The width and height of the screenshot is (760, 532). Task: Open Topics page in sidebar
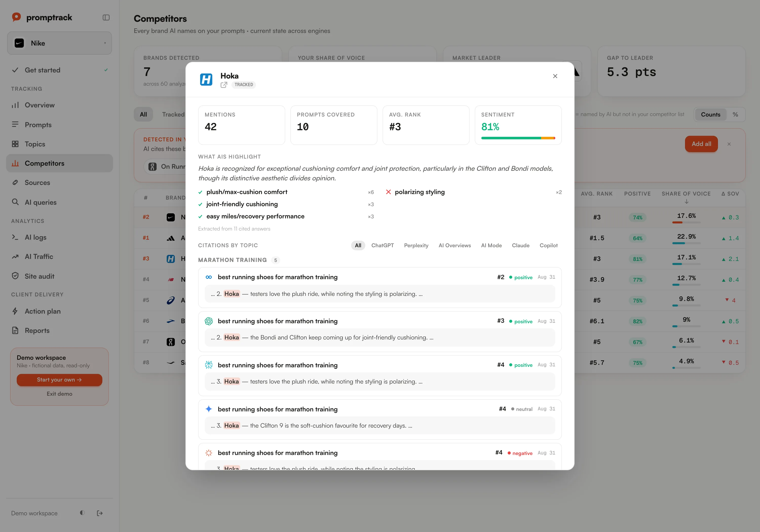[60, 144]
